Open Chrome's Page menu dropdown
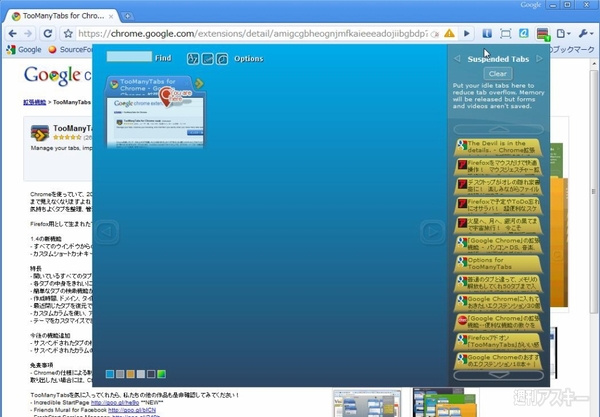This screenshot has width=600, height=417. [x=563, y=34]
